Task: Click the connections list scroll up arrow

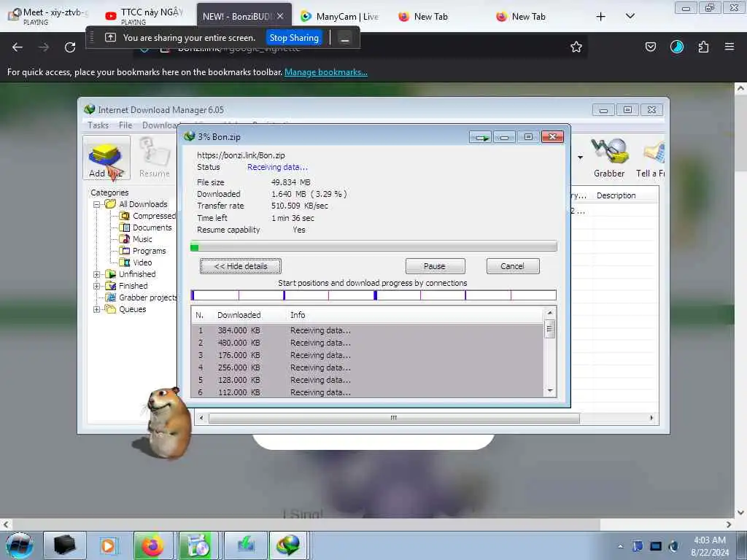Action: pyautogui.click(x=550, y=313)
